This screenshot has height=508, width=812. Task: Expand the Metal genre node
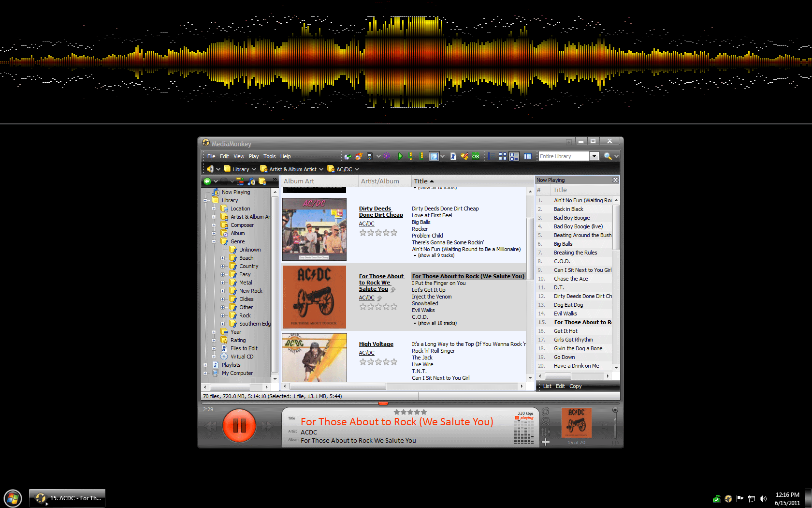223,283
